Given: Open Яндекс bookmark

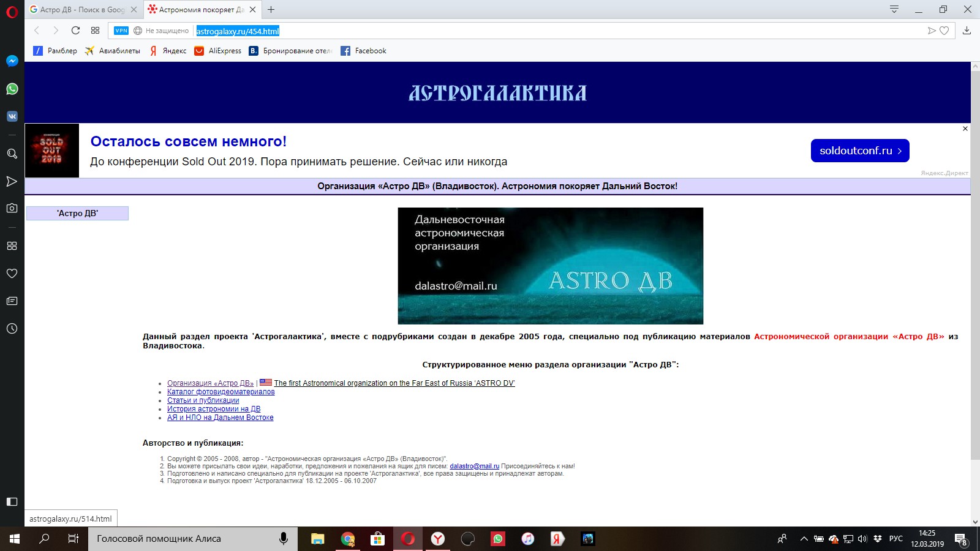Looking at the screenshot, I should pos(168,51).
